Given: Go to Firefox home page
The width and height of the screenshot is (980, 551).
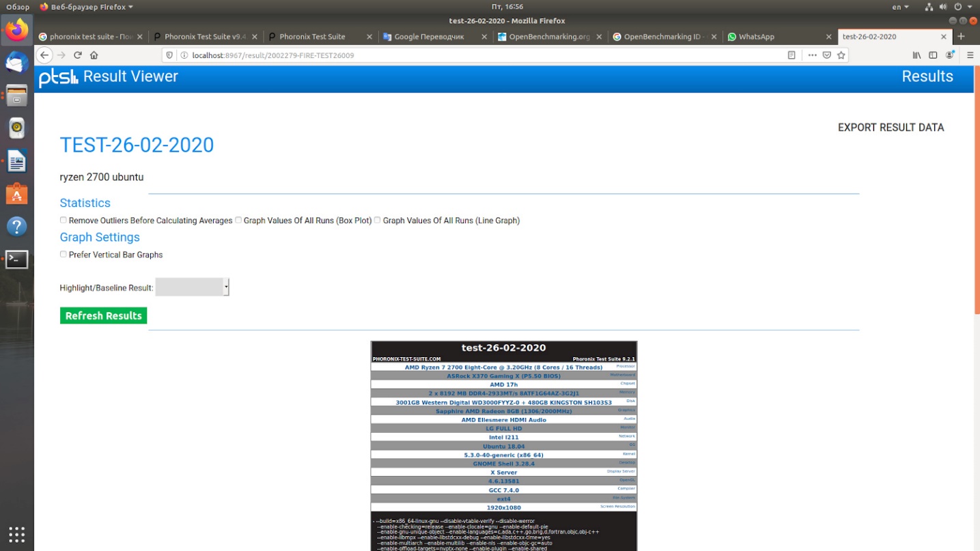Looking at the screenshot, I should pos(94,55).
